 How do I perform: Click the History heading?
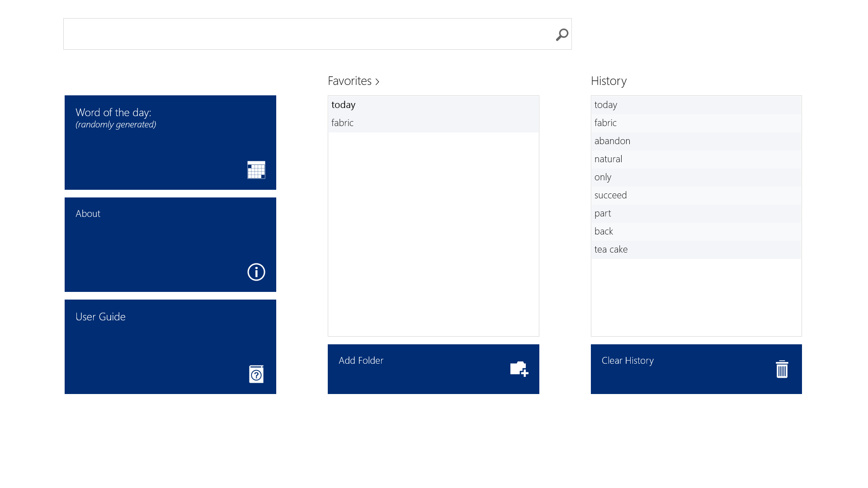[608, 81]
